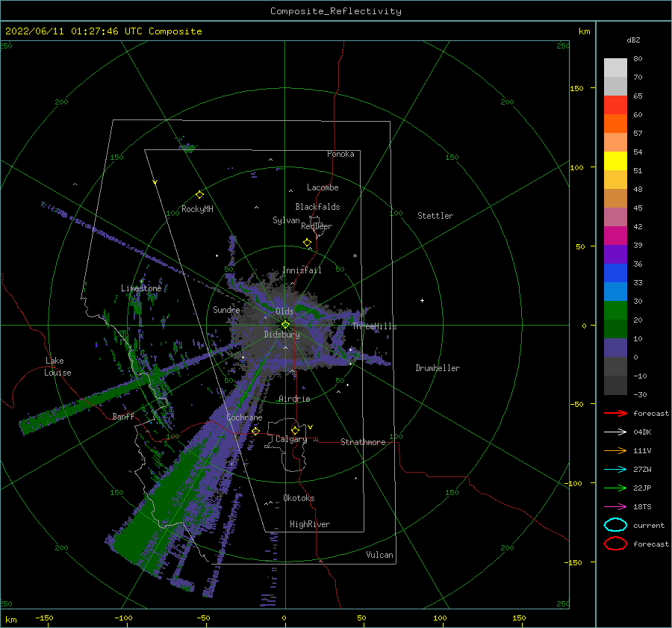Click the Strathmore town label
Image resolution: width=672 pixels, height=628 pixels.
point(363,442)
